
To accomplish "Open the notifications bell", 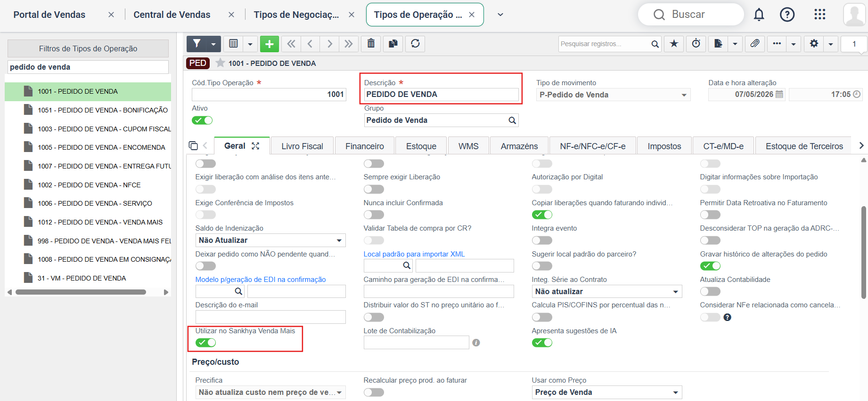I will point(759,15).
